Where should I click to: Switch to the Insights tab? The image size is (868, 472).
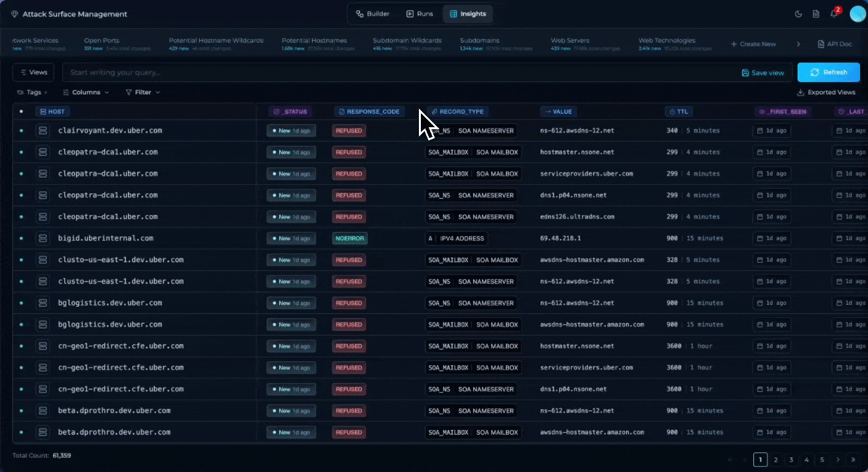467,14
